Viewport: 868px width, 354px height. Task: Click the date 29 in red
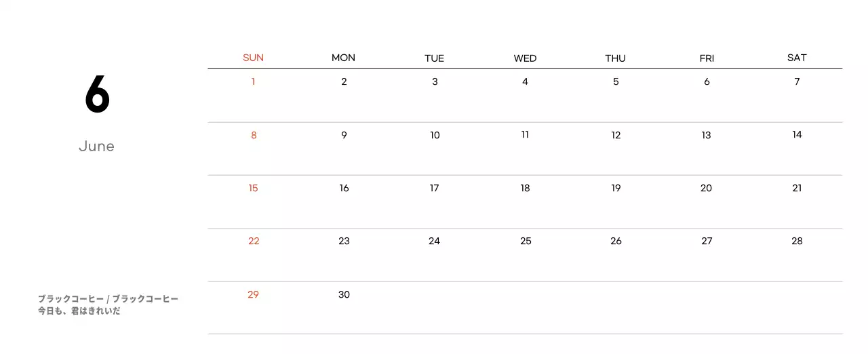[x=253, y=295]
